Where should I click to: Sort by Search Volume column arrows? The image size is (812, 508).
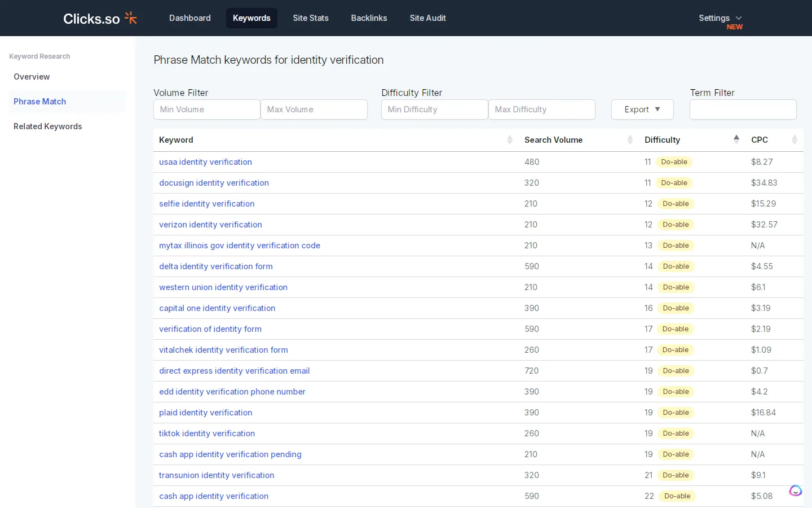click(630, 140)
